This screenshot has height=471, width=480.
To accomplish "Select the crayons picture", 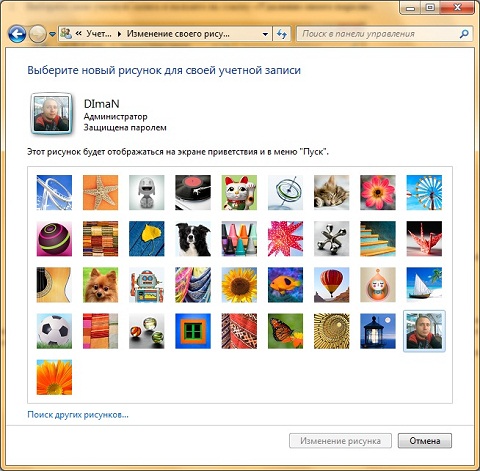I will tap(239, 239).
